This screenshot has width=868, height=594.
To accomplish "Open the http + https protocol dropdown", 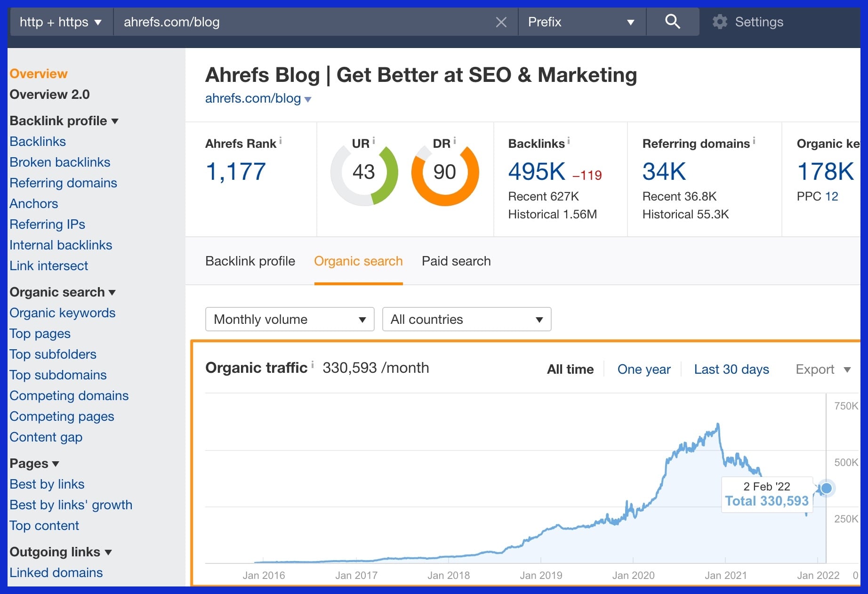I will pyautogui.click(x=60, y=22).
